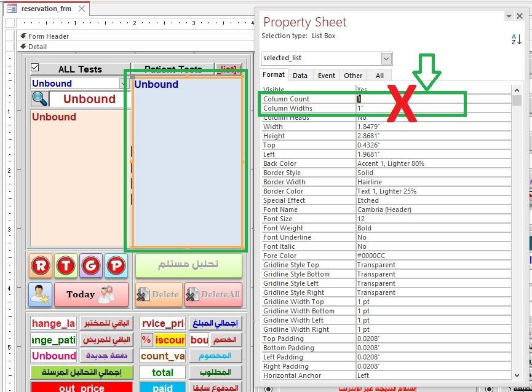Click the form selector box beside ruler

click(x=10, y=23)
